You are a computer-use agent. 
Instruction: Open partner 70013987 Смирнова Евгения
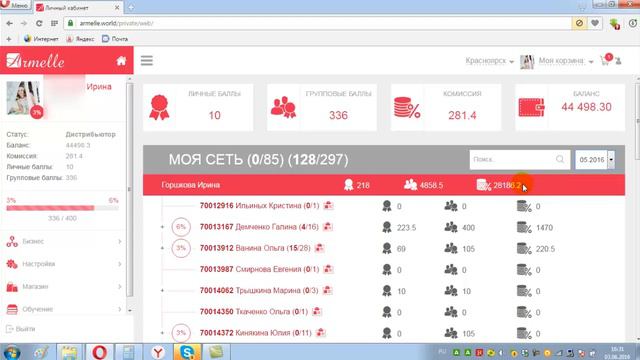coord(259,269)
